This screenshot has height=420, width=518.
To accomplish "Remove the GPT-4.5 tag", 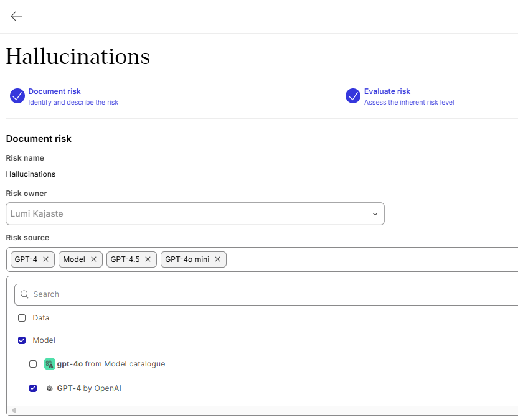I will (148, 259).
